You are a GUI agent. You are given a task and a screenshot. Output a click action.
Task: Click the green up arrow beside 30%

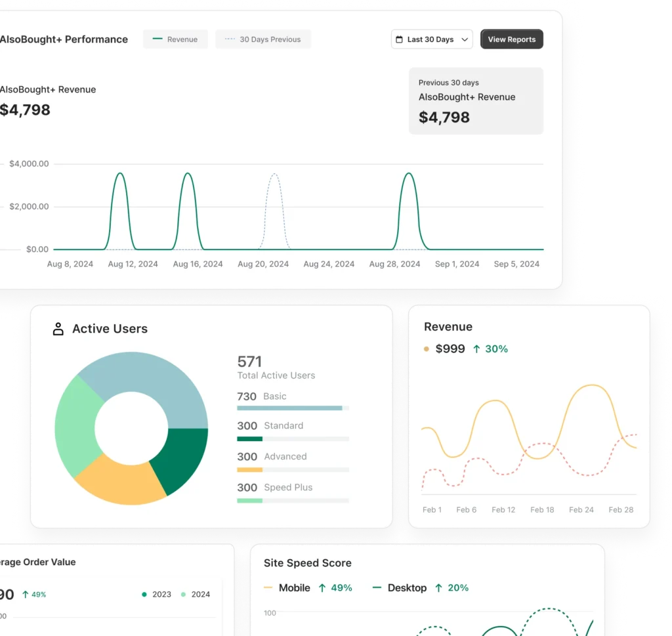click(x=476, y=349)
